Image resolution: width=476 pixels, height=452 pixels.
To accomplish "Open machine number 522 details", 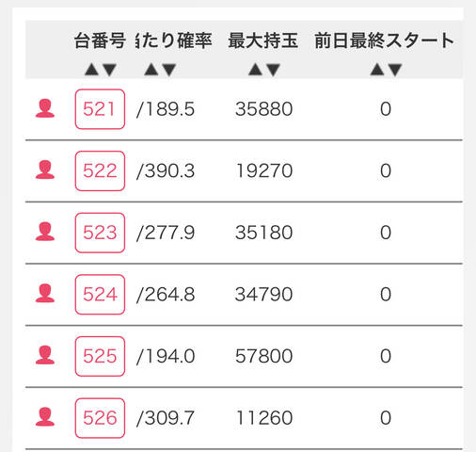I will (100, 170).
